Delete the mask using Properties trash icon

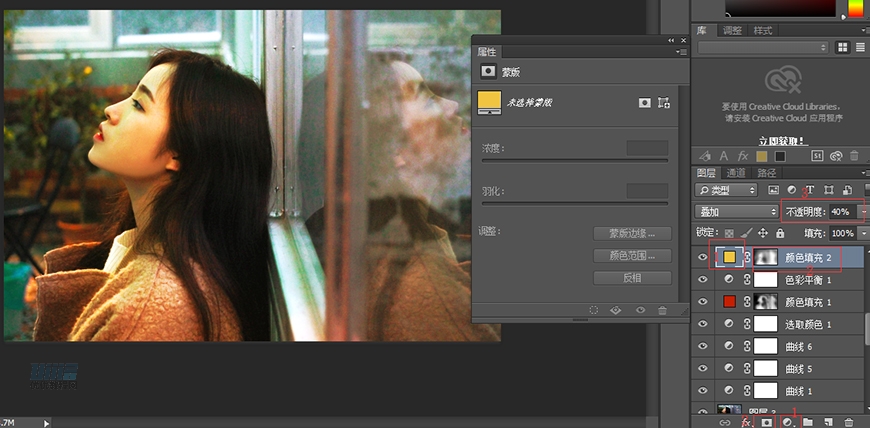tap(662, 310)
